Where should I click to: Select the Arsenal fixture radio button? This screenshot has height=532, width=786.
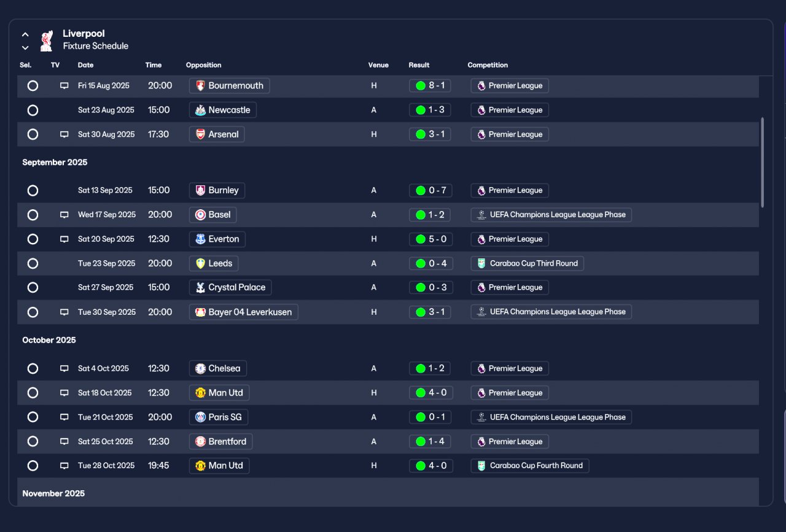(33, 134)
